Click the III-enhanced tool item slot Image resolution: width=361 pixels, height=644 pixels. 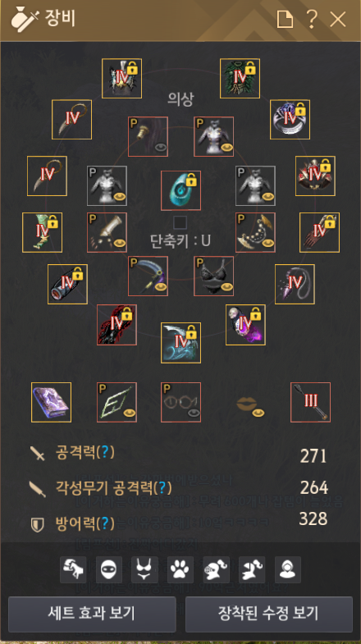[310, 403]
